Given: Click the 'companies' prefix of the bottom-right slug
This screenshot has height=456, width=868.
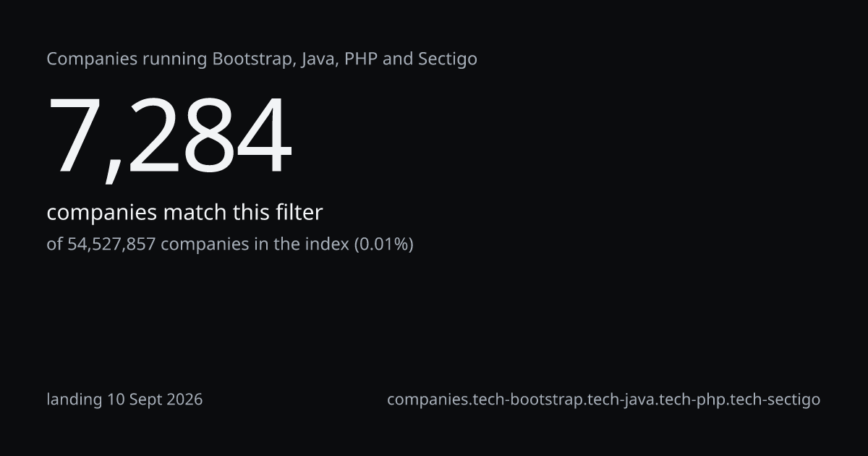Looking at the screenshot, I should pos(427,400).
